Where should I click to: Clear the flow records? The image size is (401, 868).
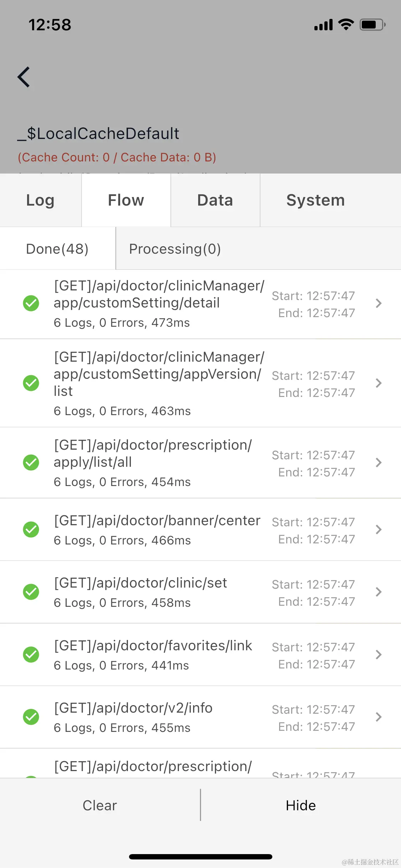100,805
